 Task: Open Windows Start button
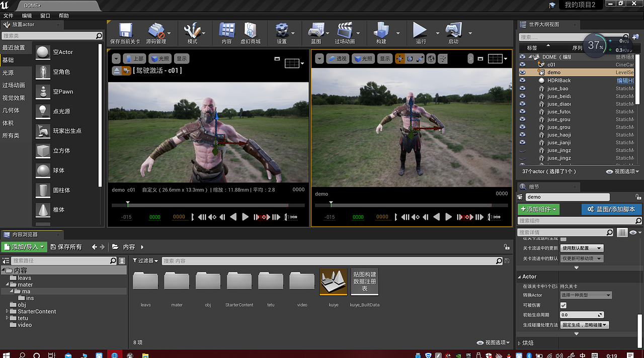click(x=7, y=355)
